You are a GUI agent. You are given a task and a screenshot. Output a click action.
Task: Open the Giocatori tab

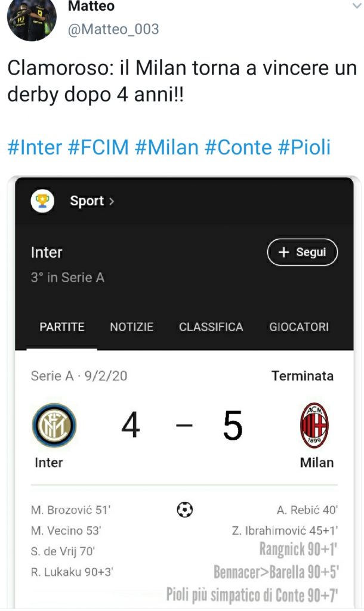coord(298,327)
